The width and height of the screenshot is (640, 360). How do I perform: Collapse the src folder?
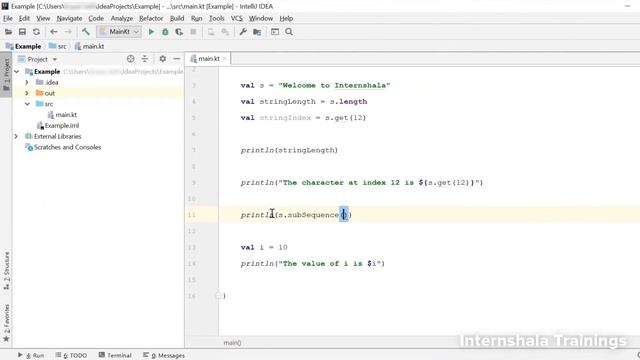click(x=27, y=104)
